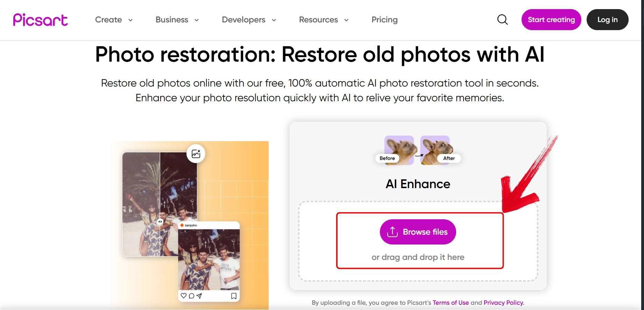Expand the Developers dropdown menu
Screen dimensions: 644x310
(x=249, y=20)
